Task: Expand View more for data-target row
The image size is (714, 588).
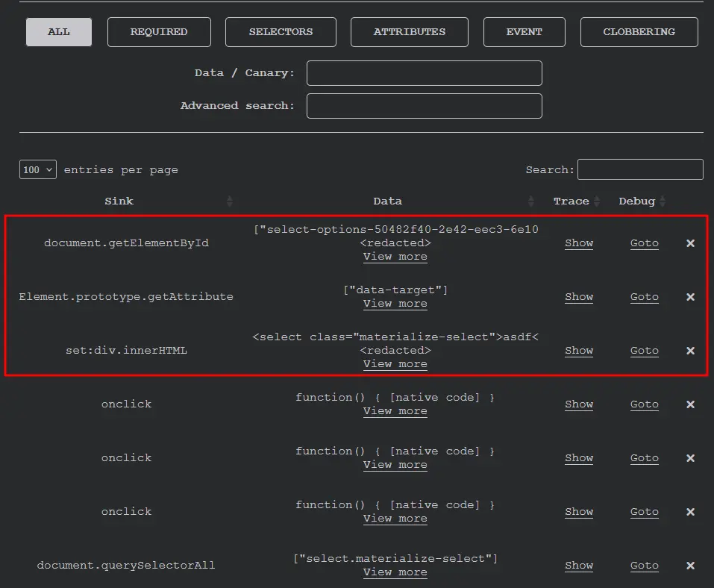Action: click(395, 304)
